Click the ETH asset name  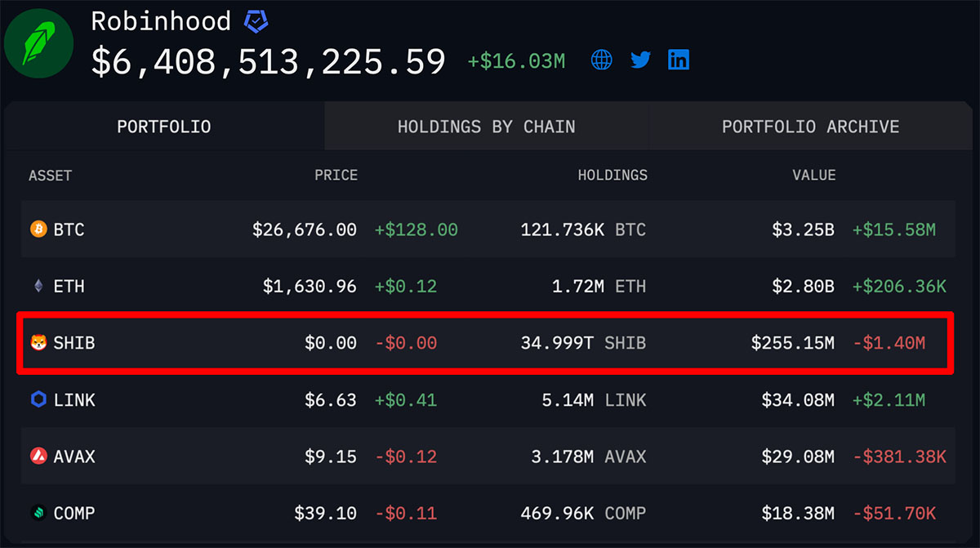[69, 287]
